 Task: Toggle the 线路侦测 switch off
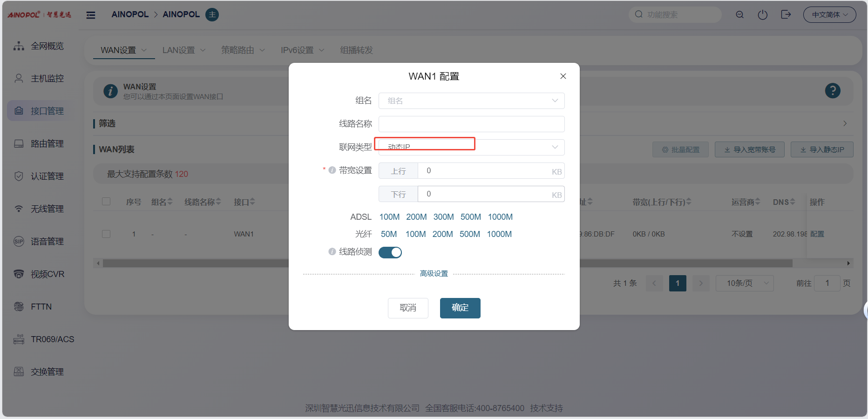tap(390, 252)
